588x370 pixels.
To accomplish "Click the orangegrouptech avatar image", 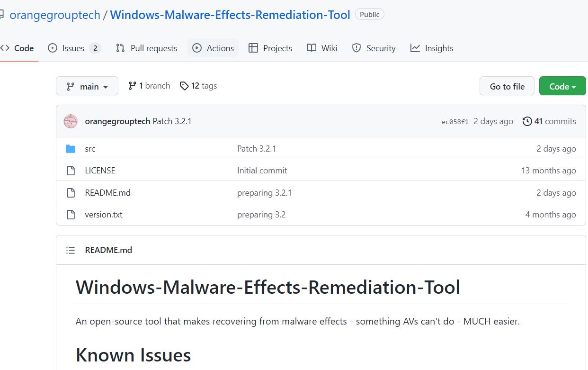I will point(71,121).
